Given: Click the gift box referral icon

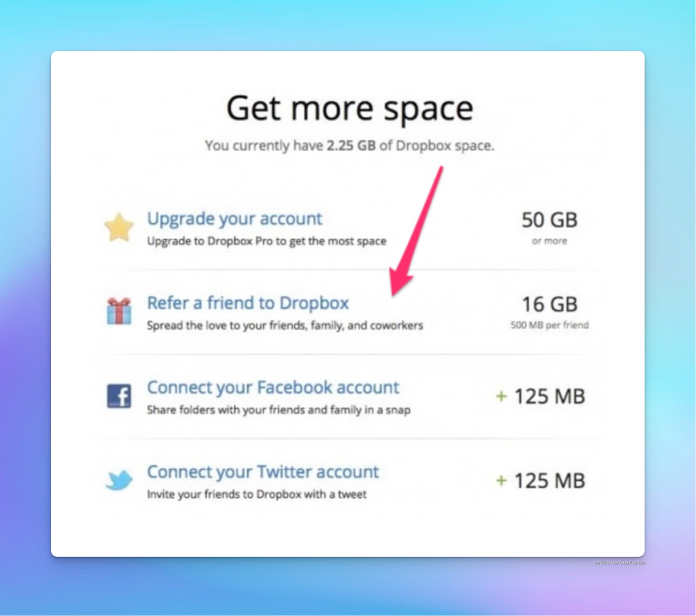Looking at the screenshot, I should 119,311.
